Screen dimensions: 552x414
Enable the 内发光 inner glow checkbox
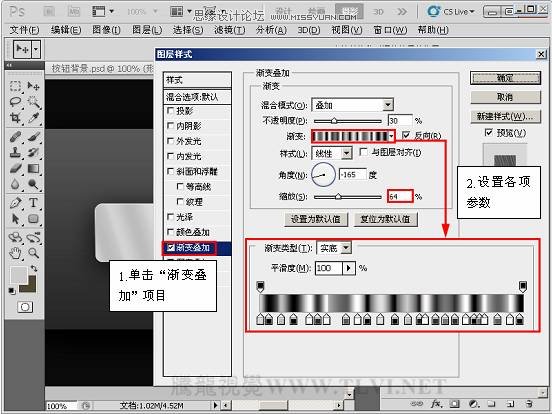point(170,156)
